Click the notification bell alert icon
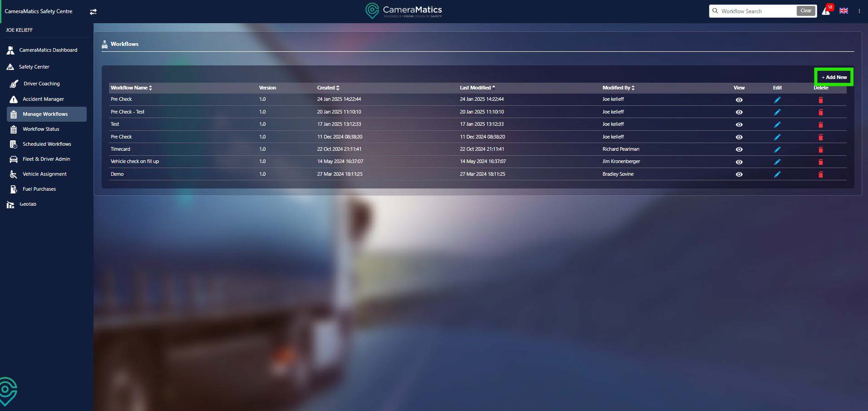Image resolution: width=868 pixels, height=411 pixels. tap(826, 11)
